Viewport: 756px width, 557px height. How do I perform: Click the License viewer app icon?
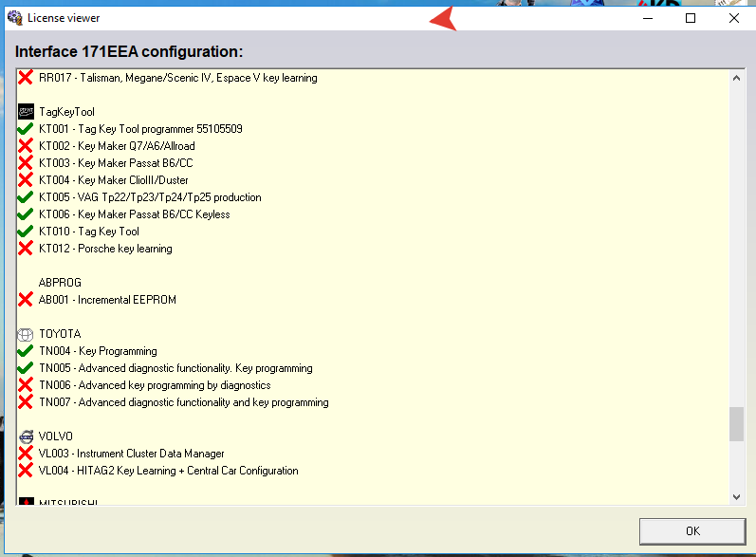[x=15, y=18]
